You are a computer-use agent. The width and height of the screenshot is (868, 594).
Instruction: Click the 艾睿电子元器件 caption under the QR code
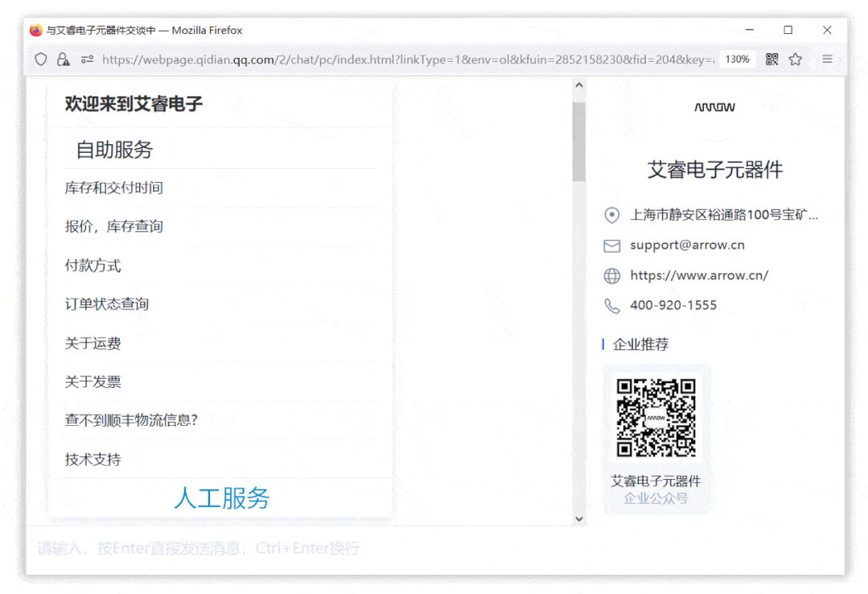[656, 481]
